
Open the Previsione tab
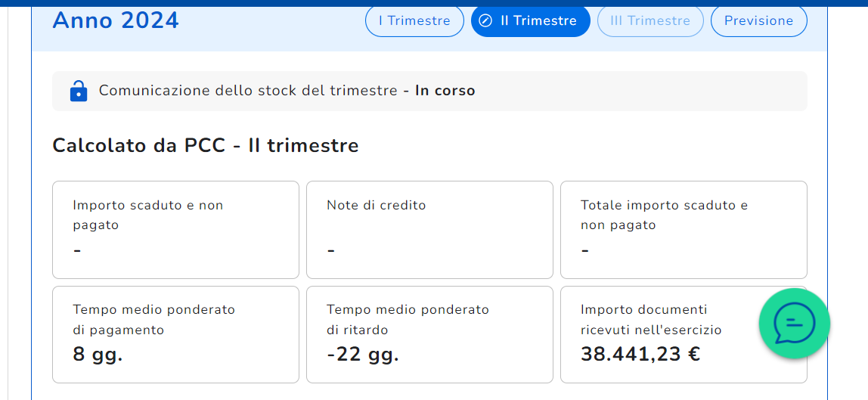tap(758, 21)
